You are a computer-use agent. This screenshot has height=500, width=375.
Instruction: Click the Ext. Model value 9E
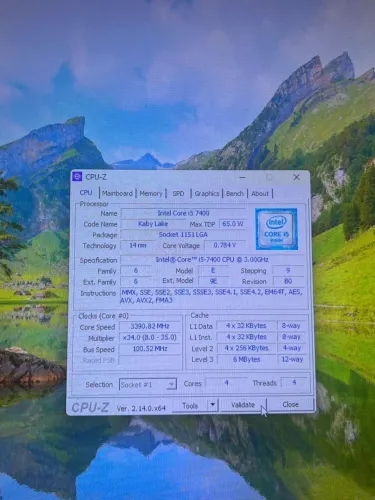tap(213, 281)
